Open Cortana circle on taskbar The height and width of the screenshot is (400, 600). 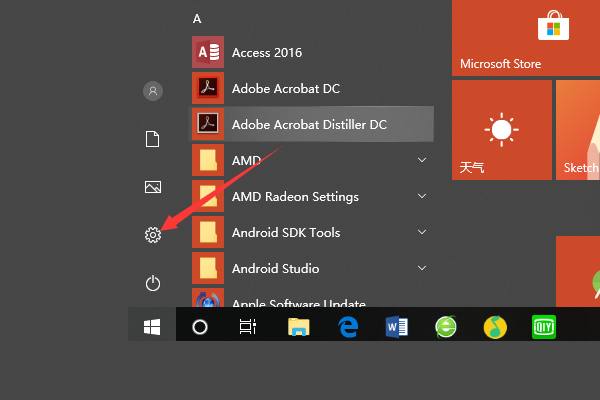click(200, 326)
